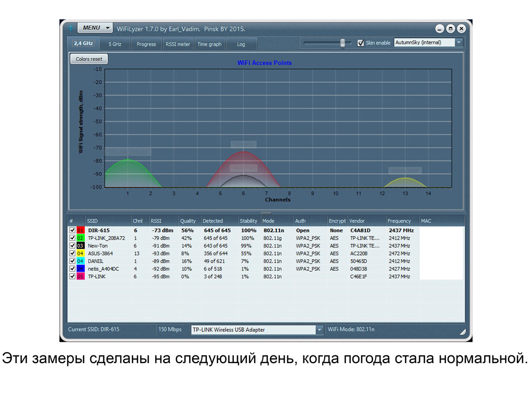Toggle the New-Ton network checkbox
The height and width of the screenshot is (399, 532).
tap(72, 246)
